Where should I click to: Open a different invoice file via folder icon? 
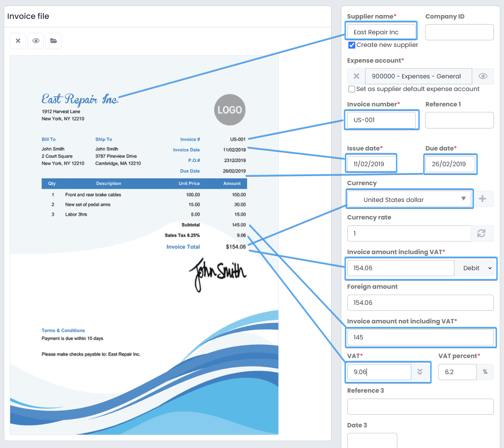53,41
